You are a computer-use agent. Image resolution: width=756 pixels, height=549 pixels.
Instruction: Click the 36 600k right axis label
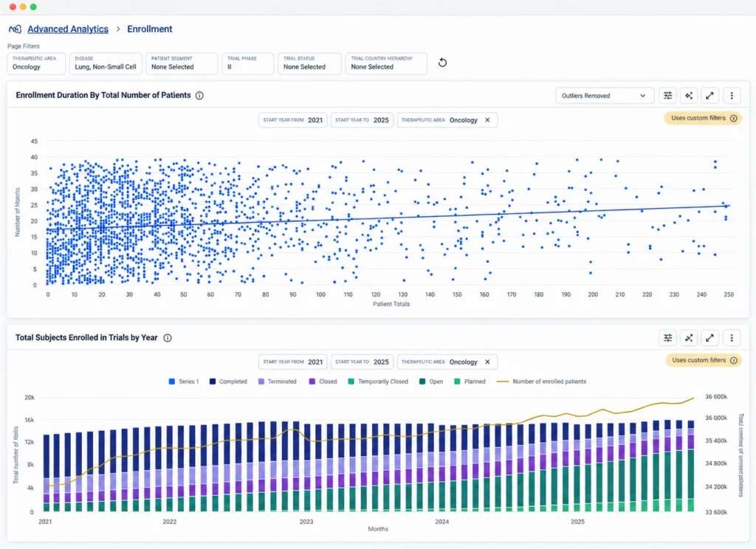pyautogui.click(x=716, y=397)
